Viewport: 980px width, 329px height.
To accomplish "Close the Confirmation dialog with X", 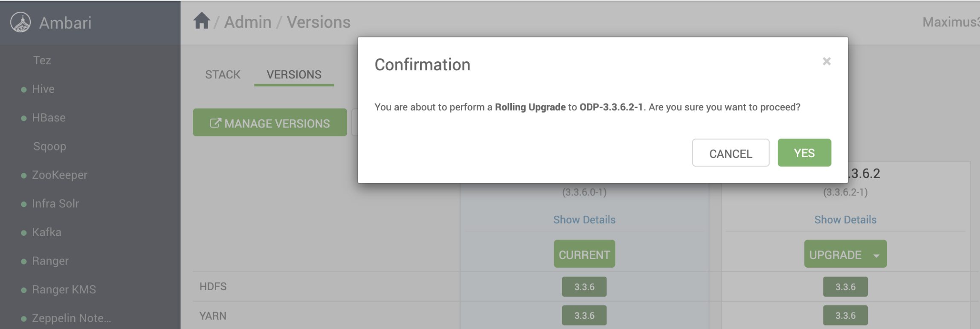I will click(x=826, y=61).
